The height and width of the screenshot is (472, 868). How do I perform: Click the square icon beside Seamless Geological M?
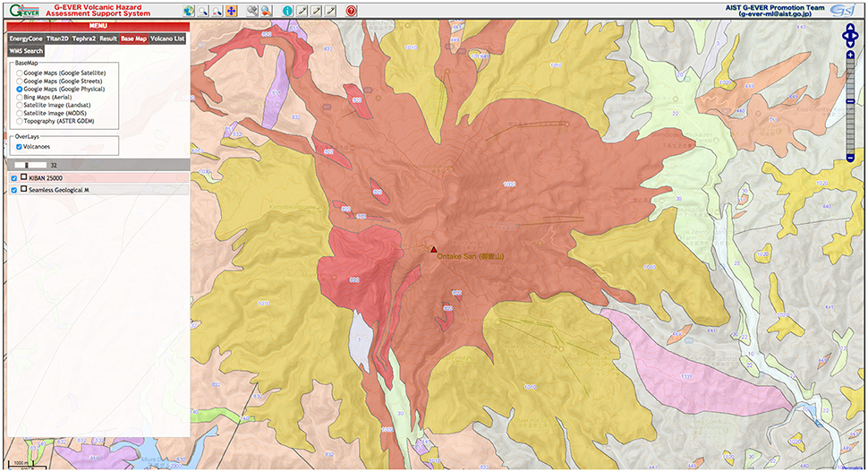24,189
